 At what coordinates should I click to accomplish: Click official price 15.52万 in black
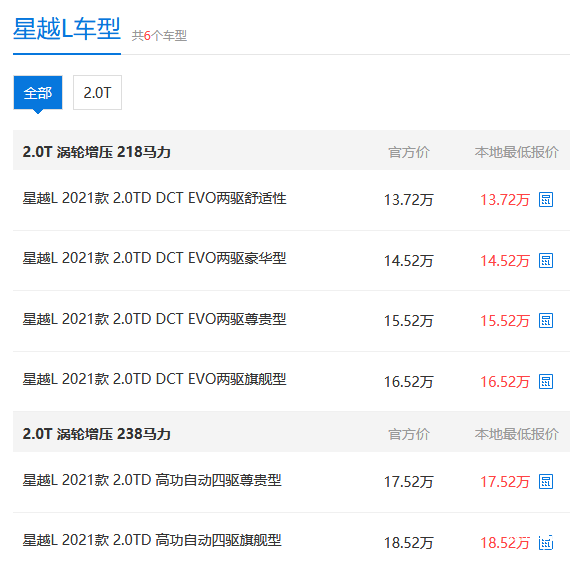coord(409,321)
